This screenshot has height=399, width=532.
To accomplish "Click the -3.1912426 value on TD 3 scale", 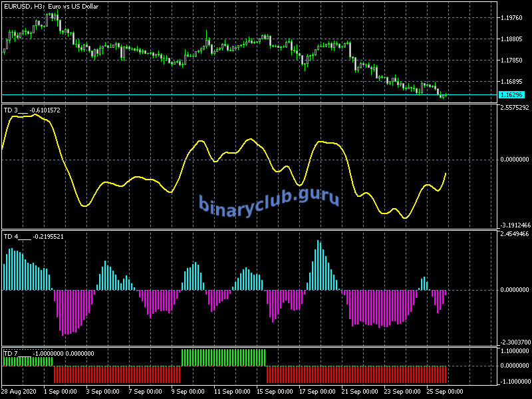I will coord(514,225).
